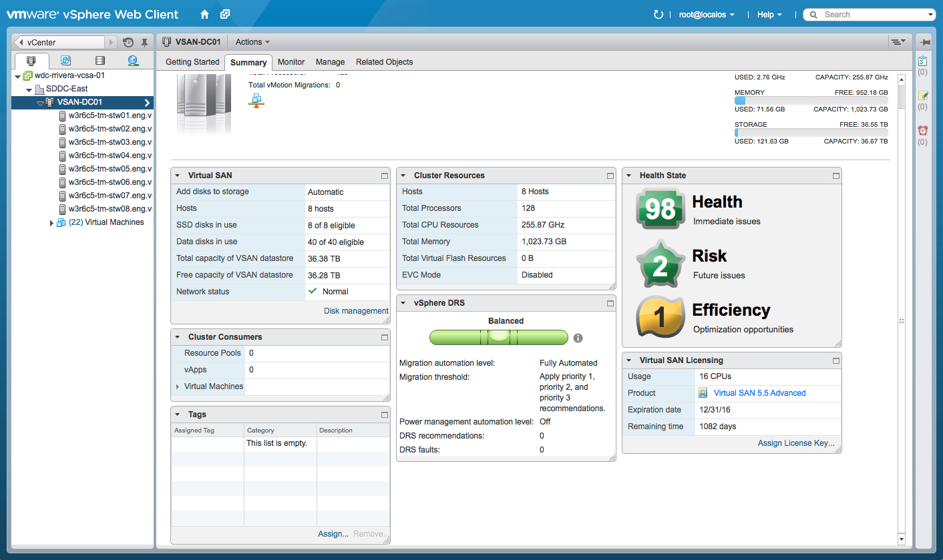The width and height of the screenshot is (943, 560).
Task: Collapse the VSAN-DC01 tree node
Action: point(40,103)
